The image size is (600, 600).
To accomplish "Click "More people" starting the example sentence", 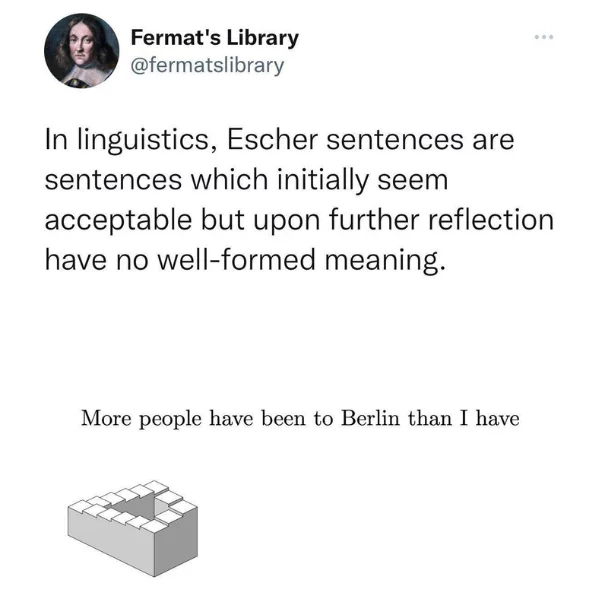I will pyautogui.click(x=142, y=418).
